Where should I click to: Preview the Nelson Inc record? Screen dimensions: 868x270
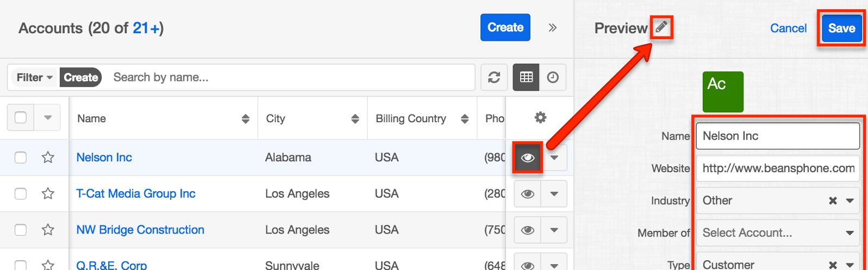click(x=527, y=158)
